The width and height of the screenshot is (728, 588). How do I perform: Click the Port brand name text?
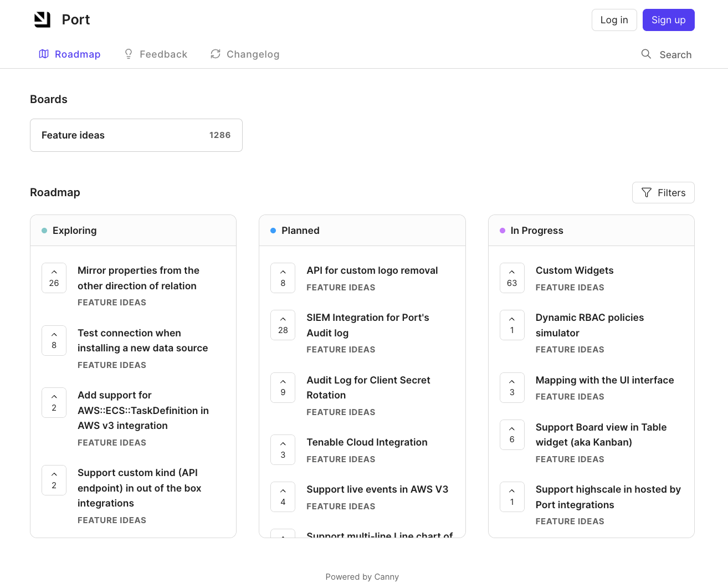[x=76, y=20]
